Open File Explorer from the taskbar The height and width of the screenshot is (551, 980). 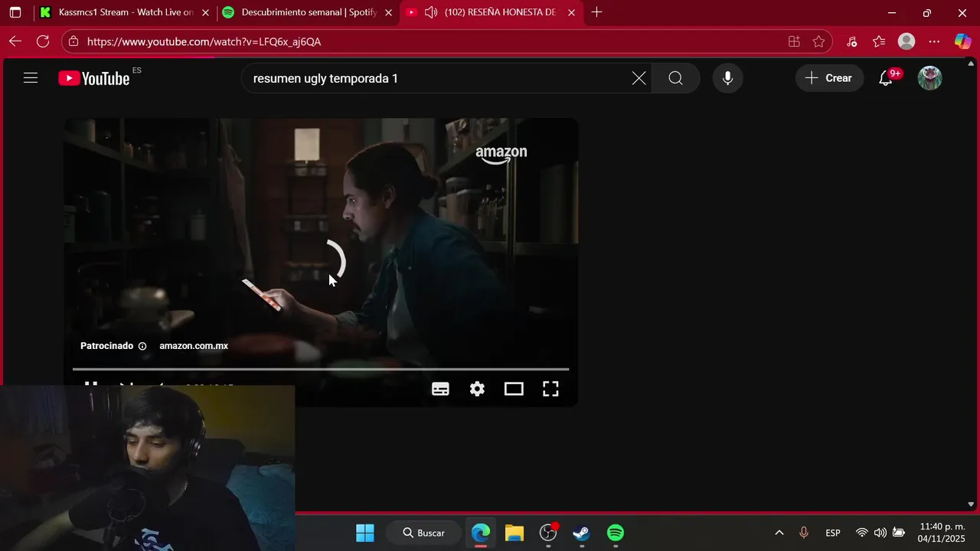514,533
